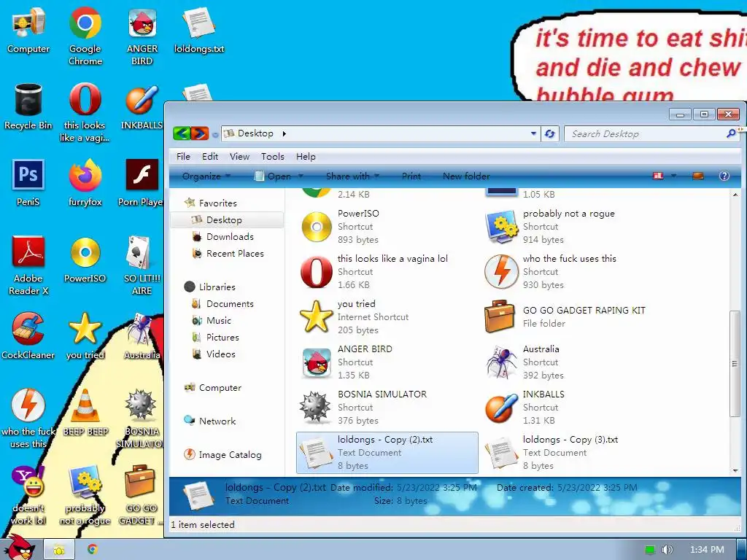747x560 pixels.
Task: Click the Angry Bird start button
Action: tap(20, 548)
